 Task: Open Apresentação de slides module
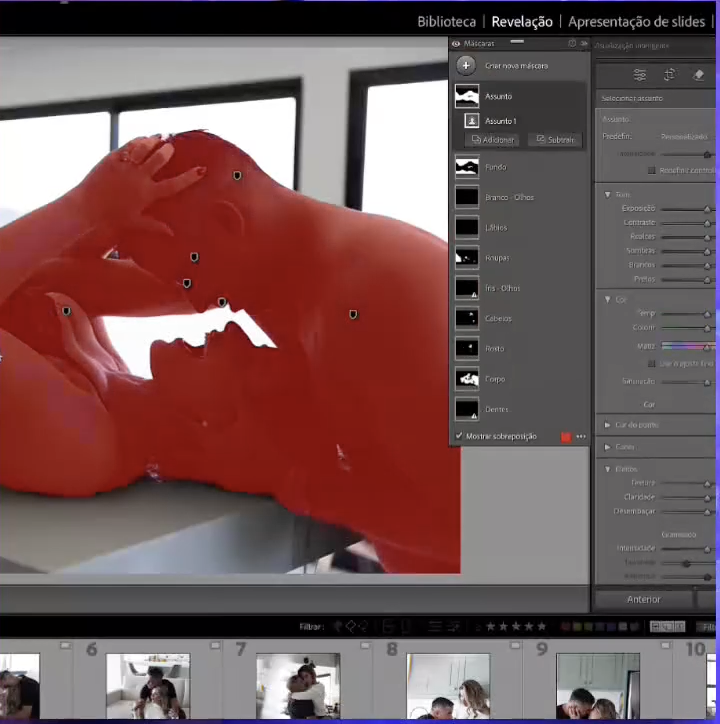click(636, 22)
